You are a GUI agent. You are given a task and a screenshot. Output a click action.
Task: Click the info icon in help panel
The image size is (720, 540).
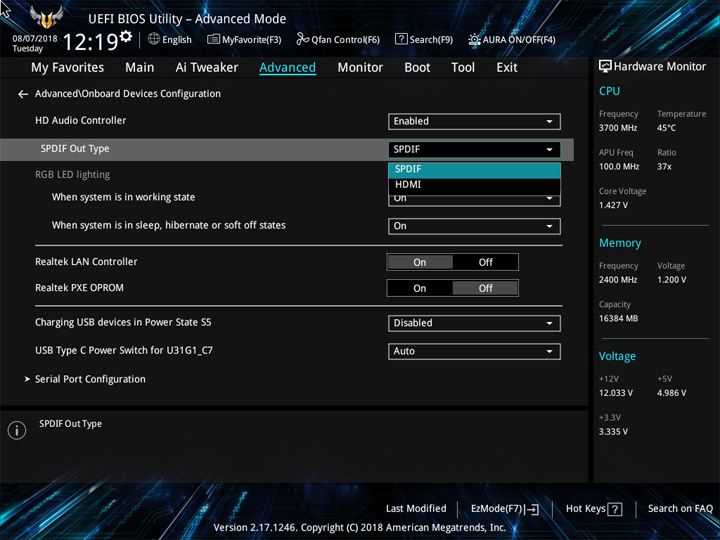coord(17,430)
